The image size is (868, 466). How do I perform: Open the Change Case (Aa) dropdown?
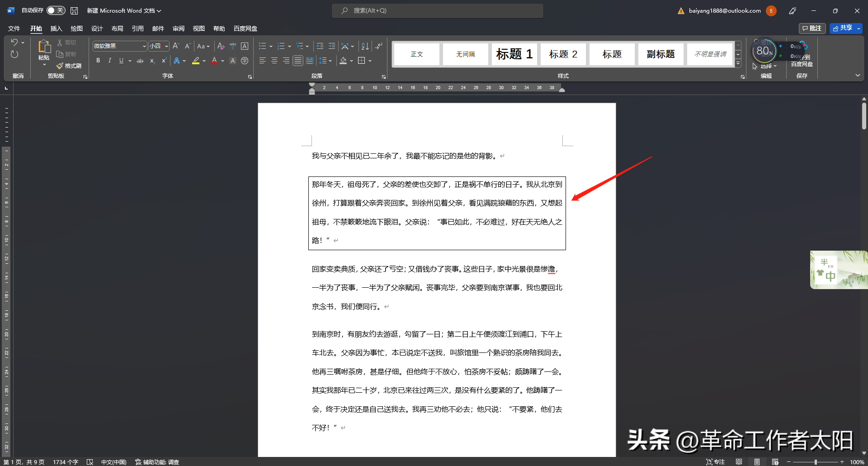(x=203, y=46)
